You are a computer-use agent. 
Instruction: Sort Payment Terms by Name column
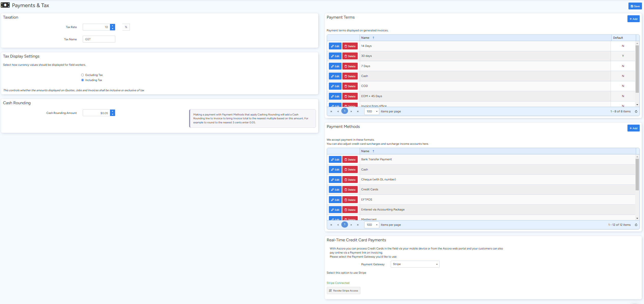click(x=365, y=38)
